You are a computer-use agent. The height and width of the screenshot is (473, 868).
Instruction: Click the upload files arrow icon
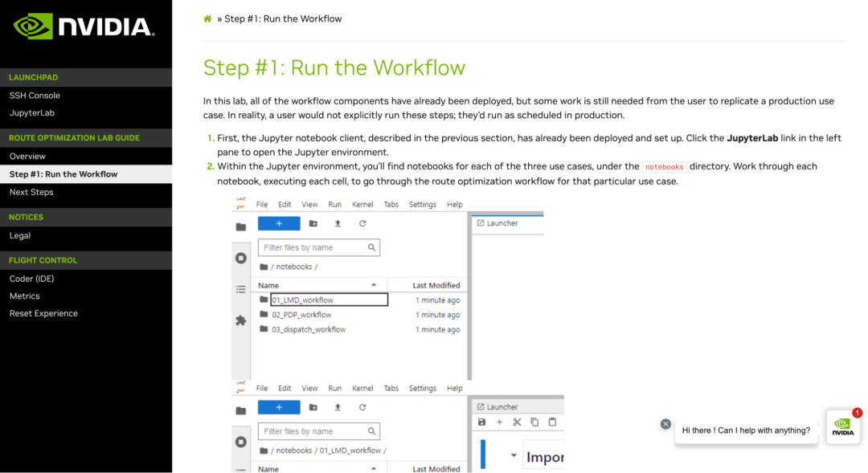click(x=338, y=223)
